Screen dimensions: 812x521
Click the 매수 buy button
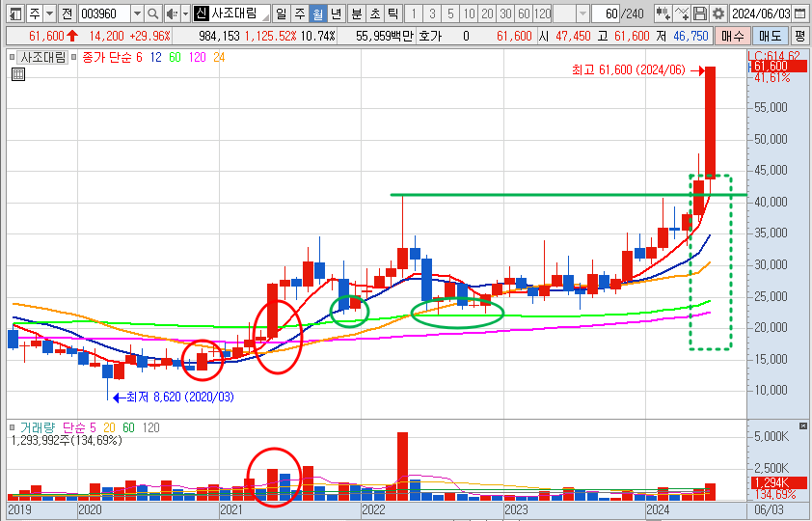tap(732, 36)
